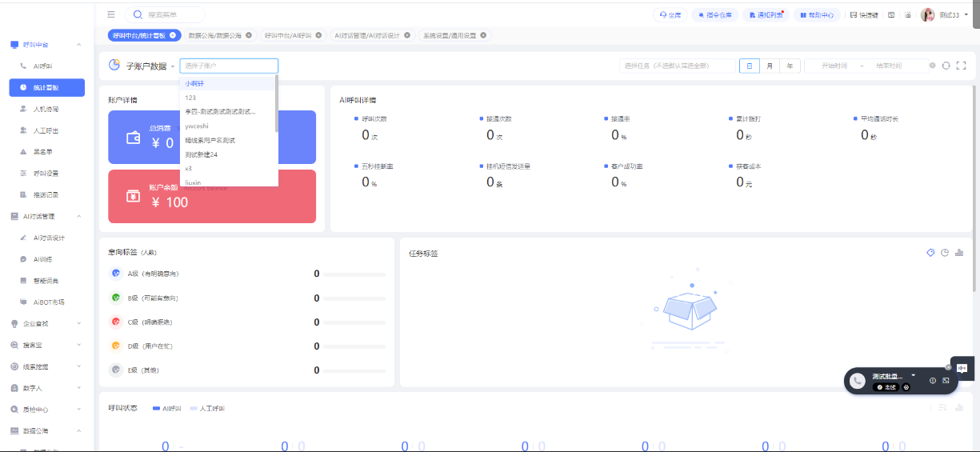Viewport: 980px width, 452px height.
Task: Switch task tags to bar chart icon
Action: [x=959, y=253]
